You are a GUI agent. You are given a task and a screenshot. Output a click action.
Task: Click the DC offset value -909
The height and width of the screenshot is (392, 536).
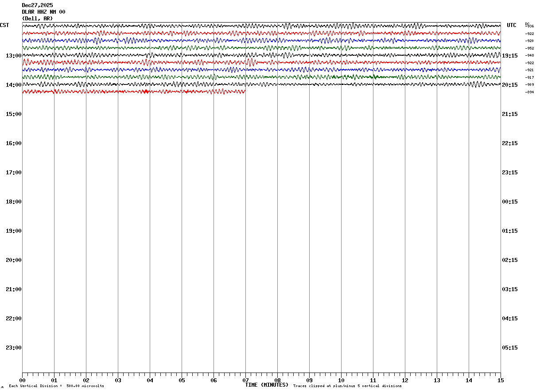(530, 85)
